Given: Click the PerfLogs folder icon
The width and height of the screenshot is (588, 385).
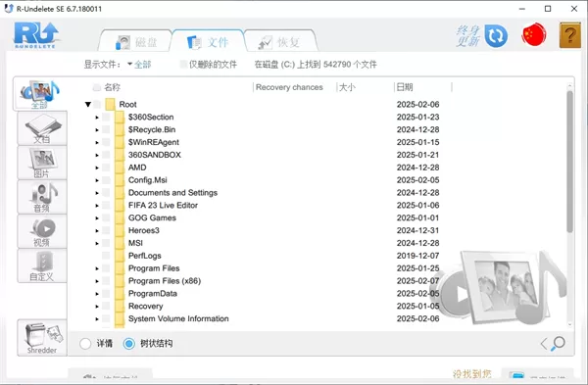Looking at the screenshot, I should click(120, 256).
